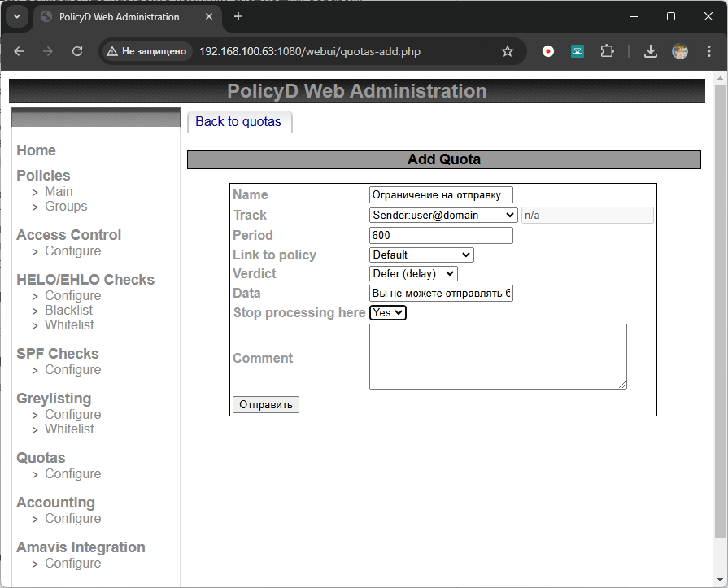
Task: Open browser downloads icon
Action: click(x=651, y=51)
